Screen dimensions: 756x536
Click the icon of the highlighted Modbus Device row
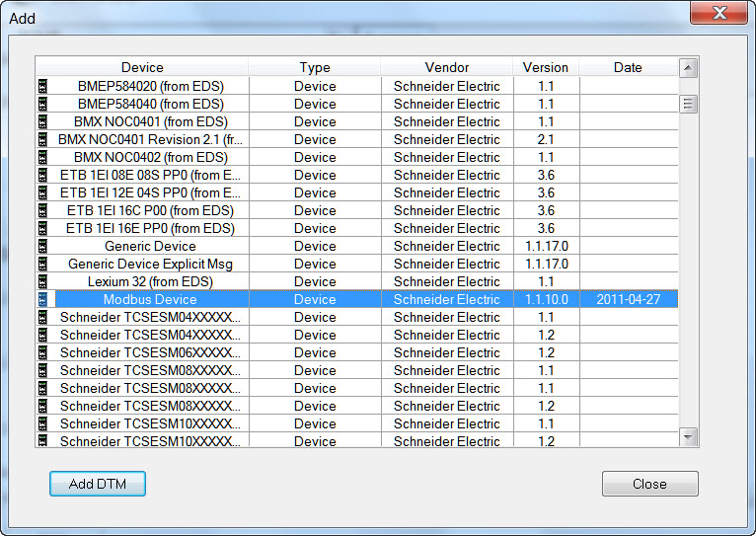tap(42, 299)
